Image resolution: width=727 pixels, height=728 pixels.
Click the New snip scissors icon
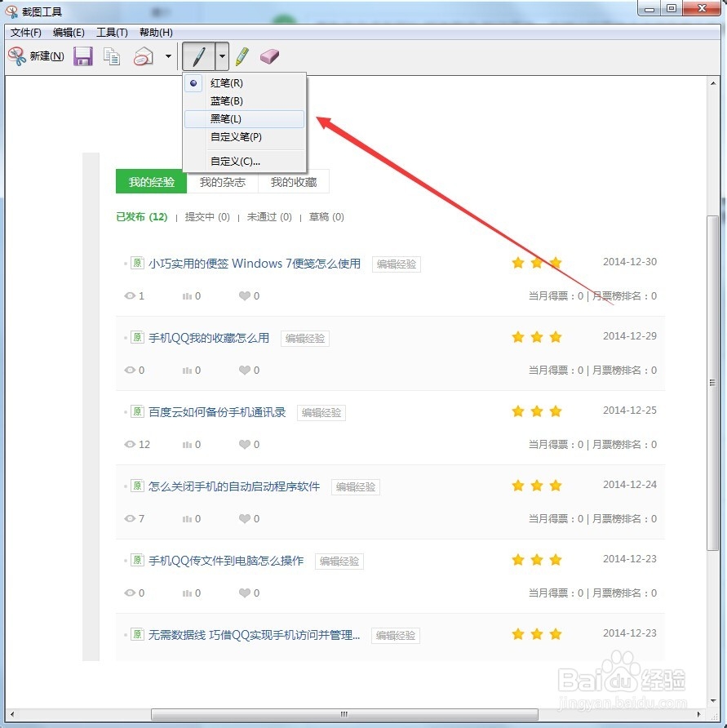point(16,56)
